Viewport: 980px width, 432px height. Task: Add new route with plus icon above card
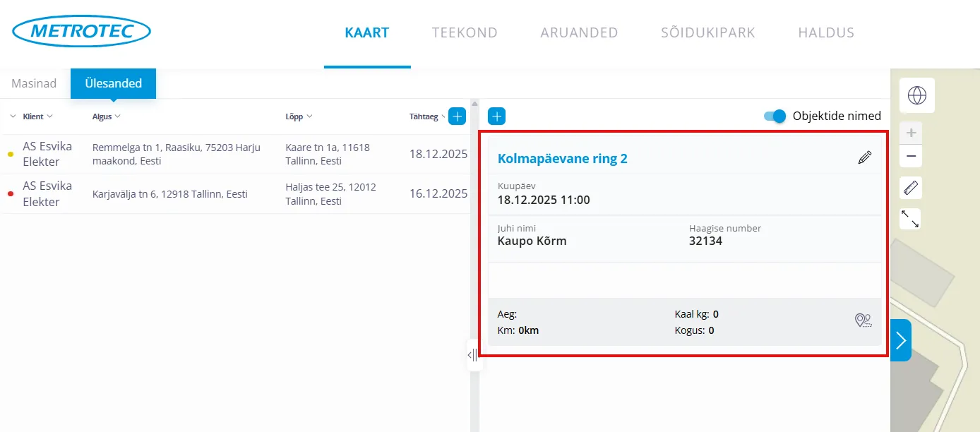496,116
